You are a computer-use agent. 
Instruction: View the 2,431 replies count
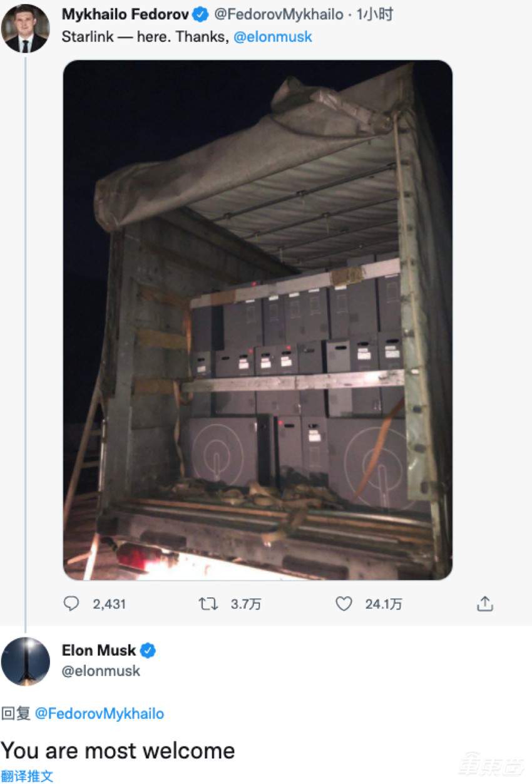[110, 604]
